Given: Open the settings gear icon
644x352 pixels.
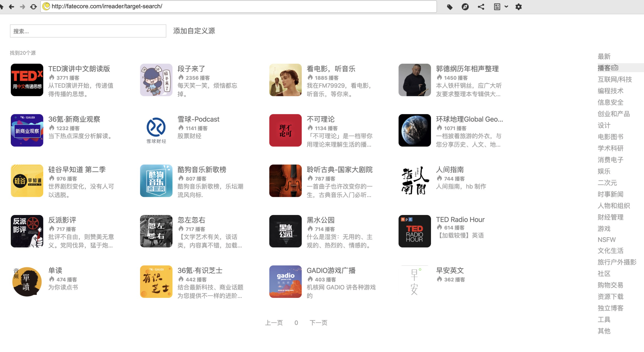Looking at the screenshot, I should pos(518,7).
